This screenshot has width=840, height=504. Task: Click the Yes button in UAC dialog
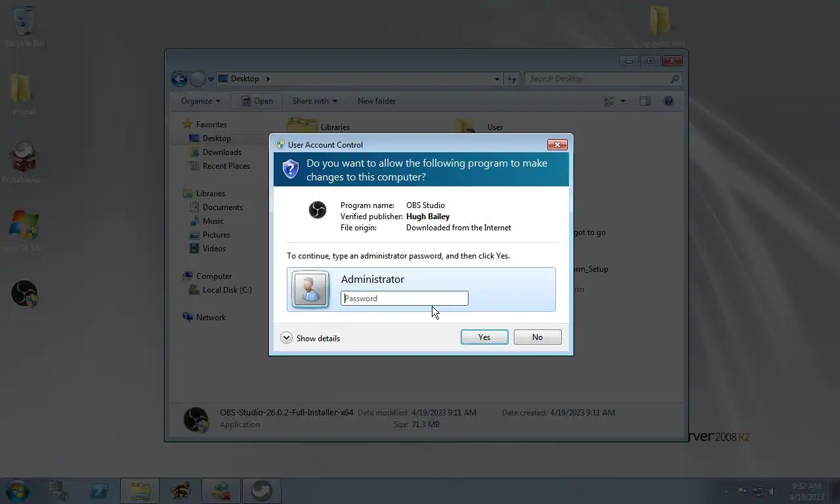(x=484, y=337)
